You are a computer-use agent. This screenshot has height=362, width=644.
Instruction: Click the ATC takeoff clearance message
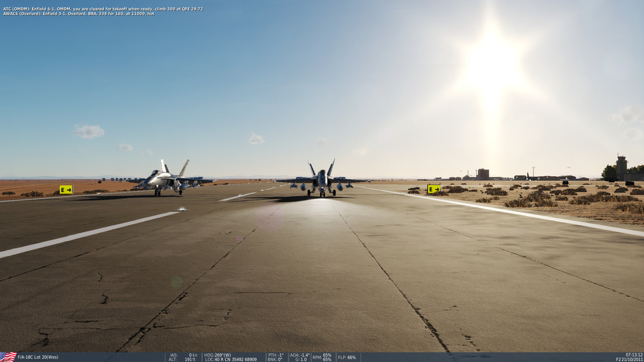[x=103, y=9]
